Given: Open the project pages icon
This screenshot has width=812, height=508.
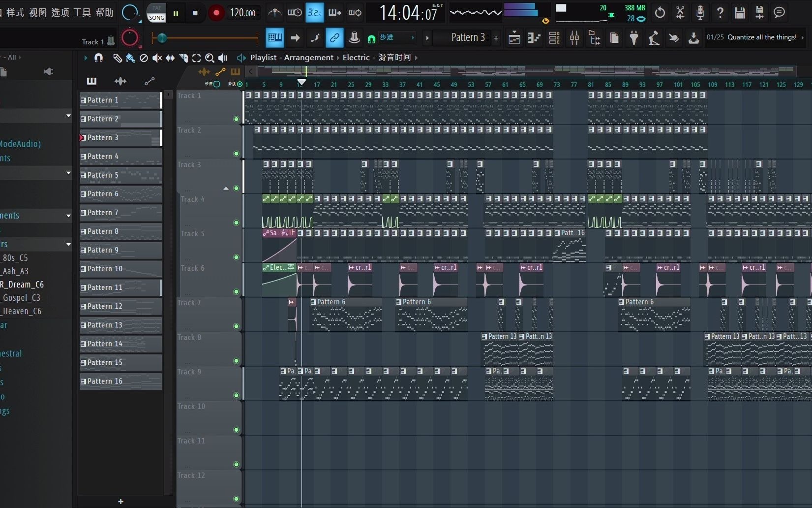Looking at the screenshot, I should [x=614, y=38].
